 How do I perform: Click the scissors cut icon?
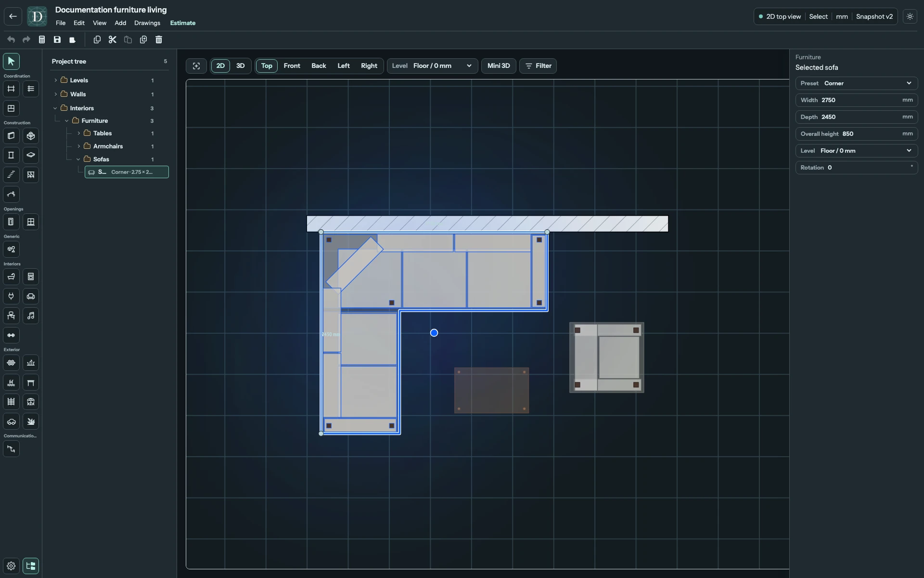click(113, 39)
